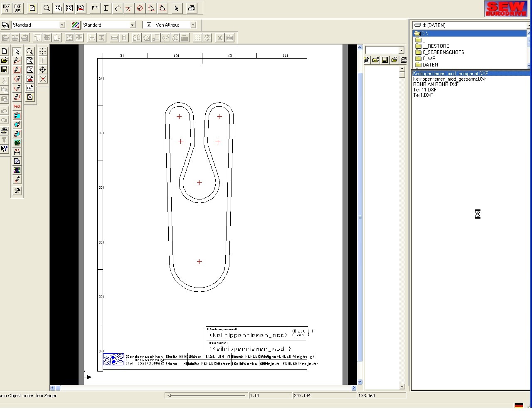Select the hatch fill tool
The image size is (532, 411).
pyautogui.click(x=17, y=161)
